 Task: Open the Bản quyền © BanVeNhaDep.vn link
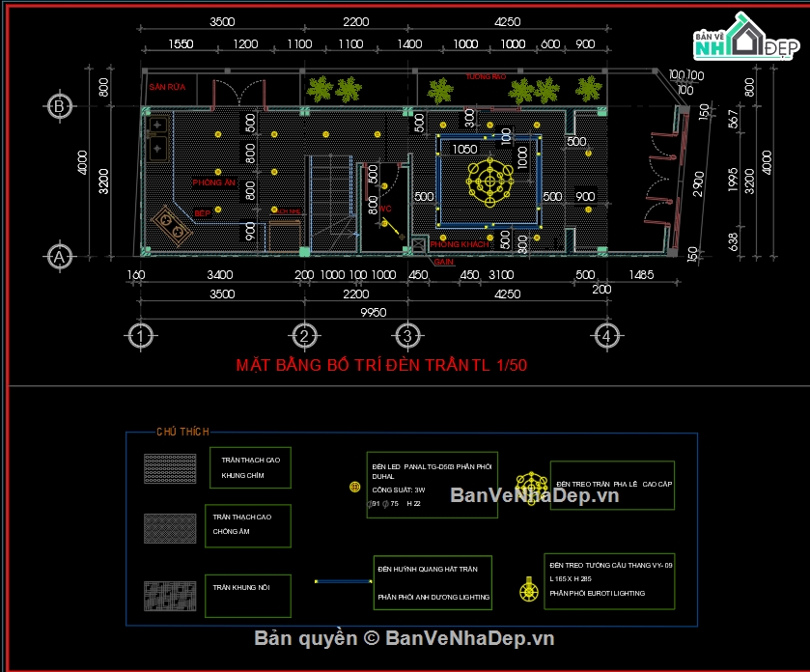[404, 638]
